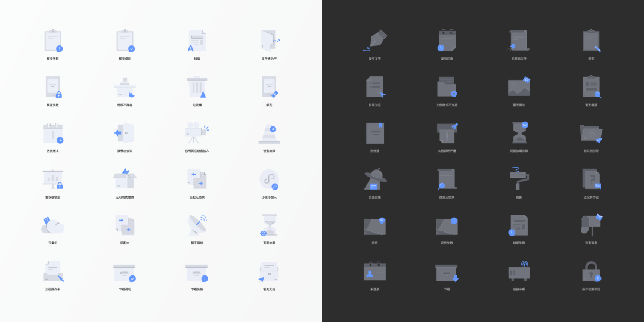Click the 无标签 book with bookmark icon
This screenshot has height=322, width=644.
(374, 133)
